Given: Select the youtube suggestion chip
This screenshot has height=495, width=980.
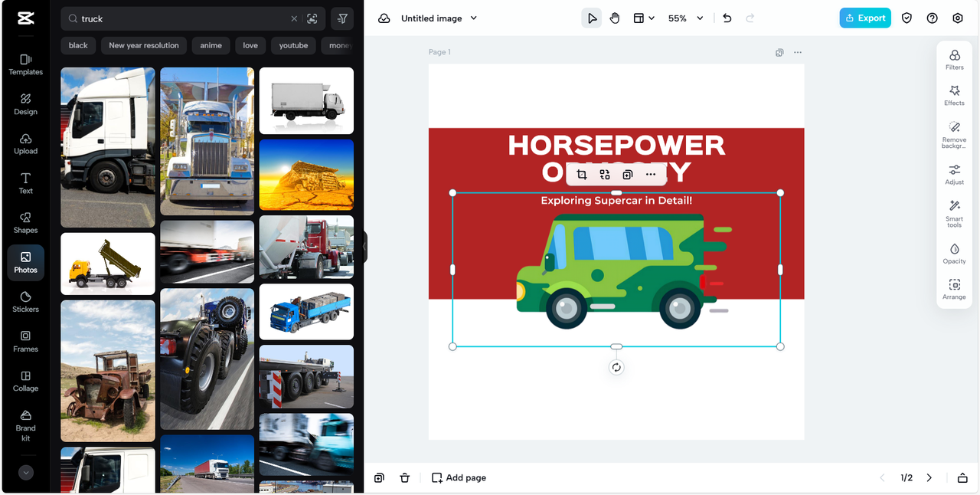Looking at the screenshot, I should pos(293,45).
